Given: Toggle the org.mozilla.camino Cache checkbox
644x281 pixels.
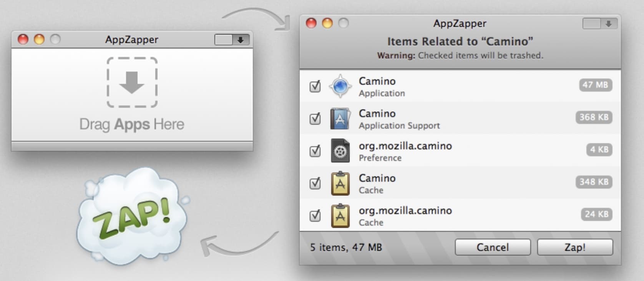Looking at the screenshot, I should (x=315, y=216).
